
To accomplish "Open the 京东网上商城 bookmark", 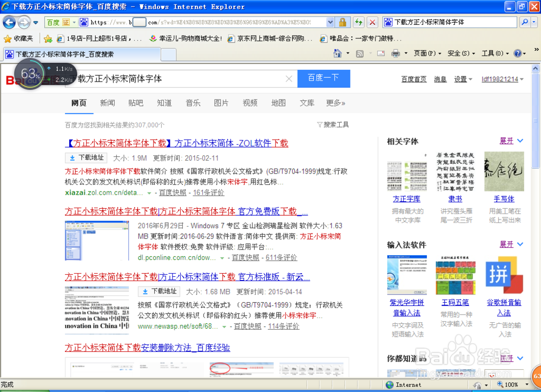I will (x=270, y=38).
